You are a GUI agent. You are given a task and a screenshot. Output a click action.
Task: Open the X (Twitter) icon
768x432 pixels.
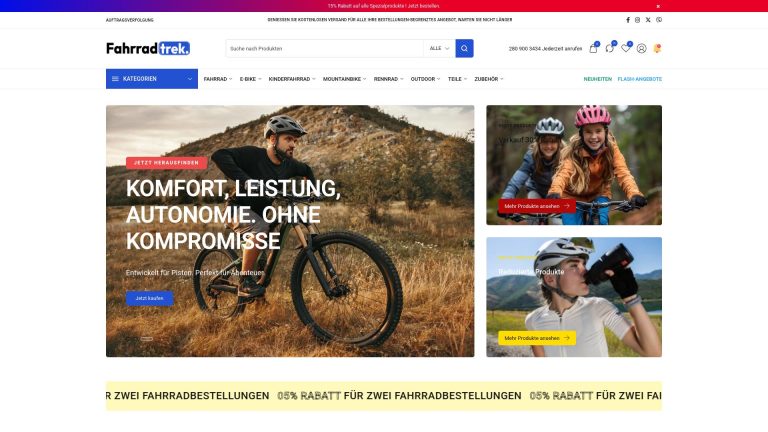click(648, 20)
